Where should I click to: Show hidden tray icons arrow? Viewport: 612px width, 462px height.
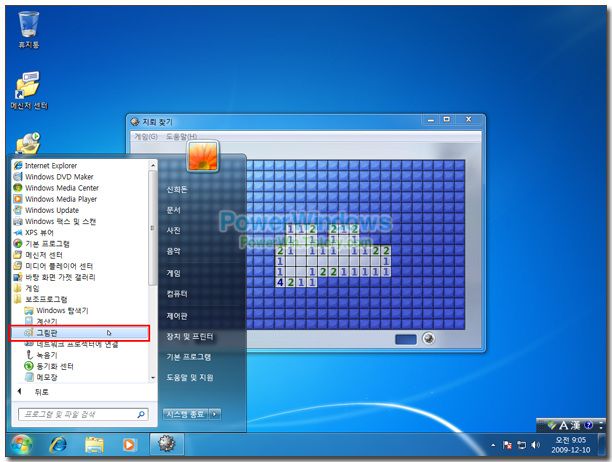coord(493,445)
